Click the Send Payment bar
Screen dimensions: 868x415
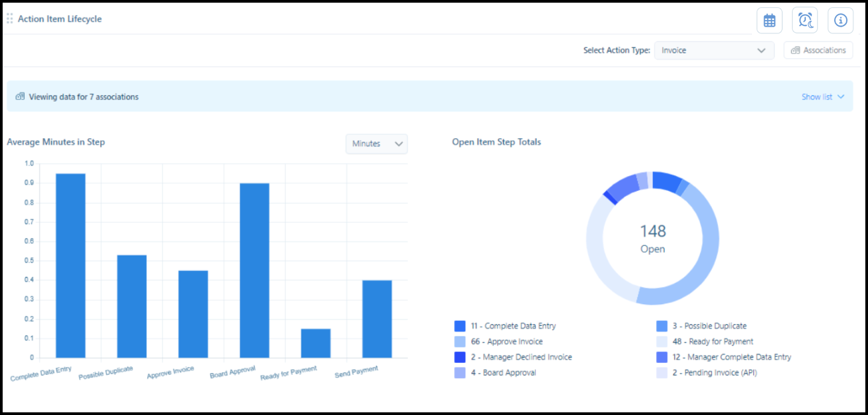[377, 319]
